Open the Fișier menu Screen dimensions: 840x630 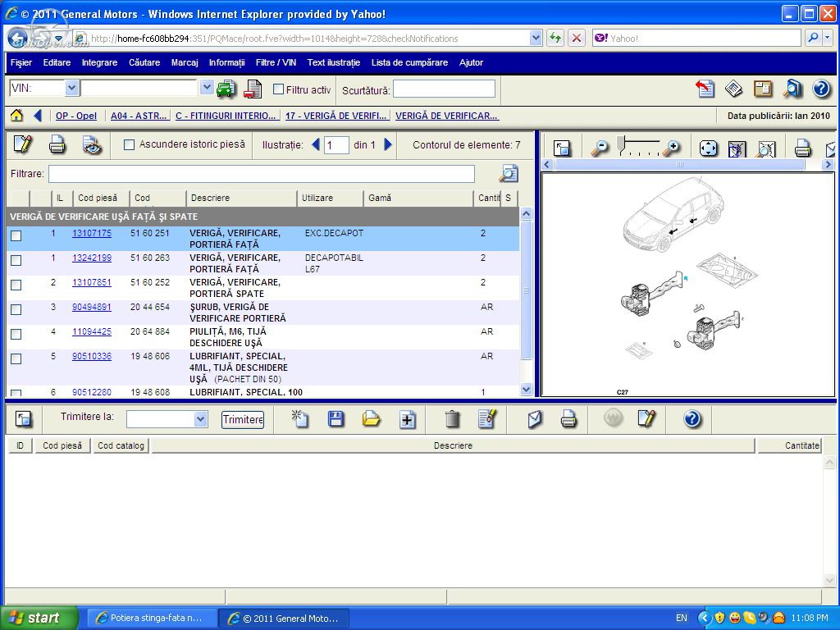point(21,62)
